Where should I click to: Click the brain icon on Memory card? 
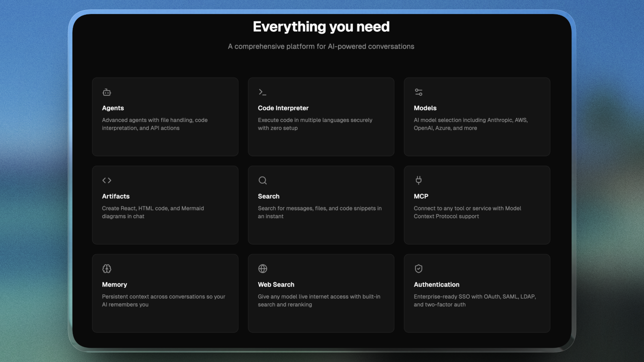coord(107,268)
